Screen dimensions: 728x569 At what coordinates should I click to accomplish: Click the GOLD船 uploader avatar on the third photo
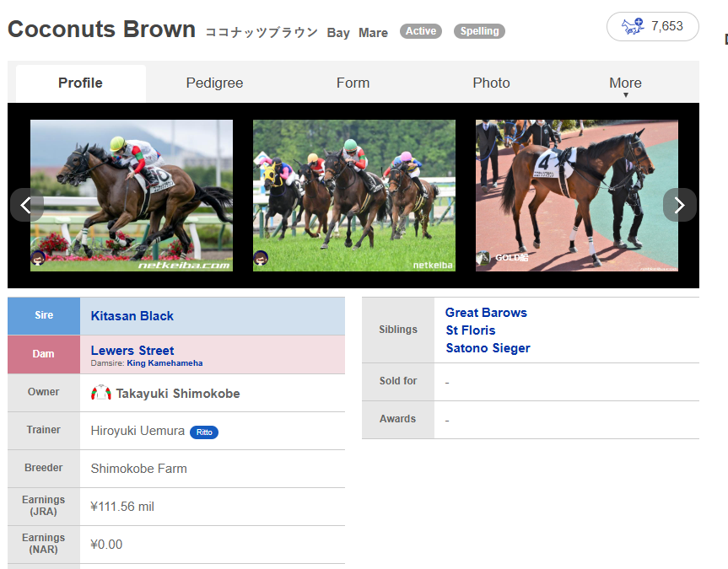coord(483,258)
